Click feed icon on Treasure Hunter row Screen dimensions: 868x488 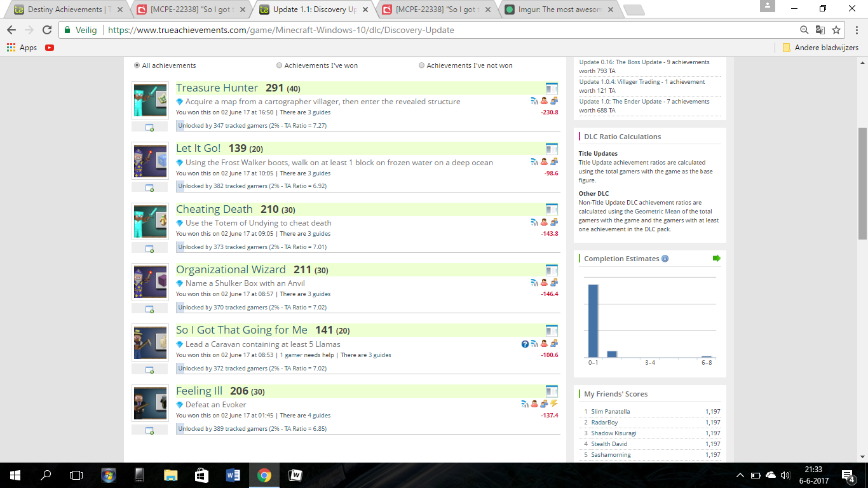tap(534, 101)
